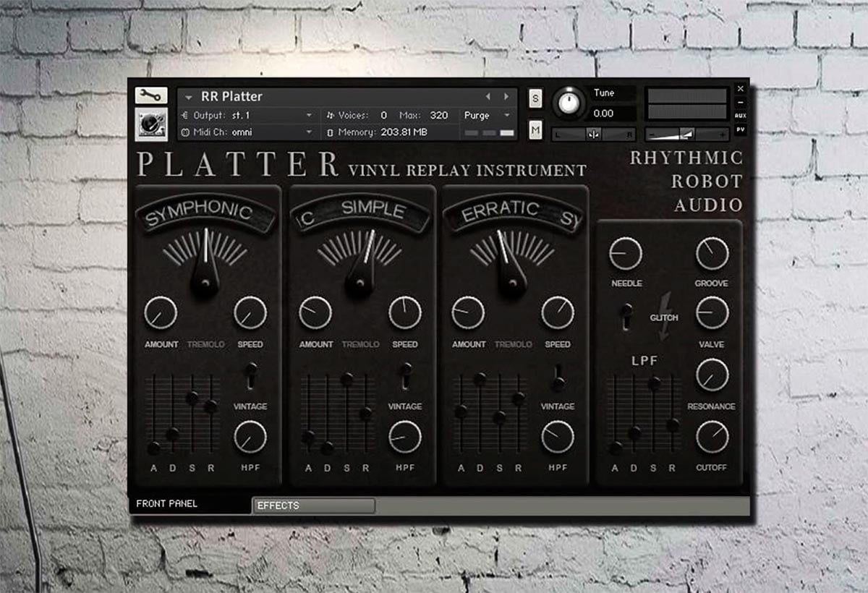Solo the instrument with the S button
868x593 pixels.
535,98
